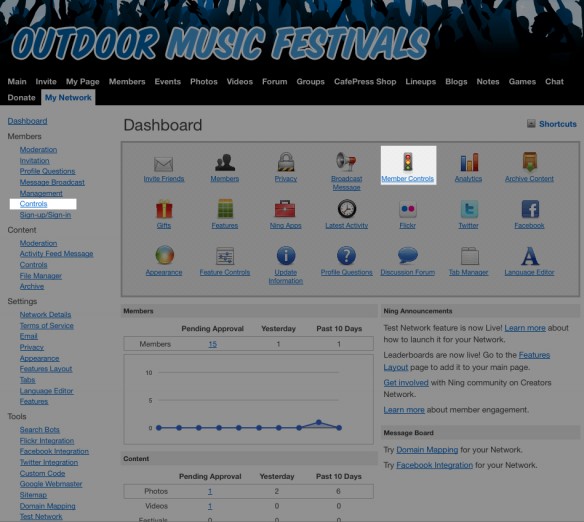Open the Analytics bar chart icon
The width and height of the screenshot is (584, 522).
(469, 162)
